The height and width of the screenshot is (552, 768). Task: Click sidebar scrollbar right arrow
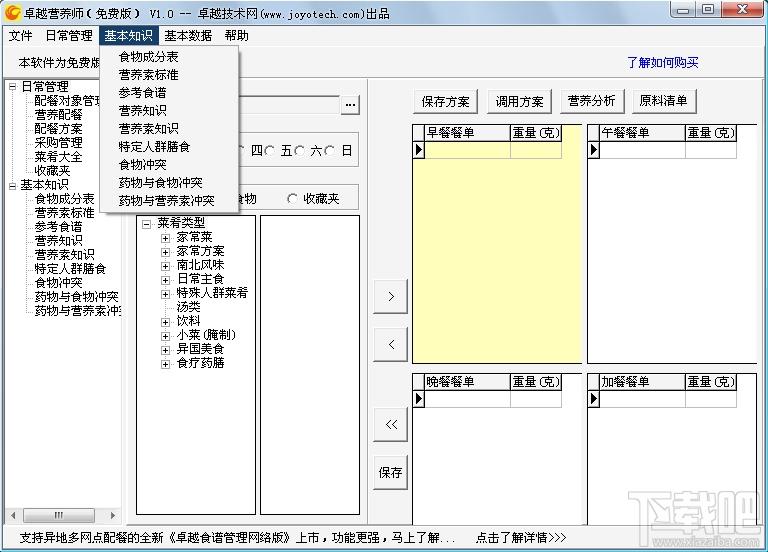(113, 515)
